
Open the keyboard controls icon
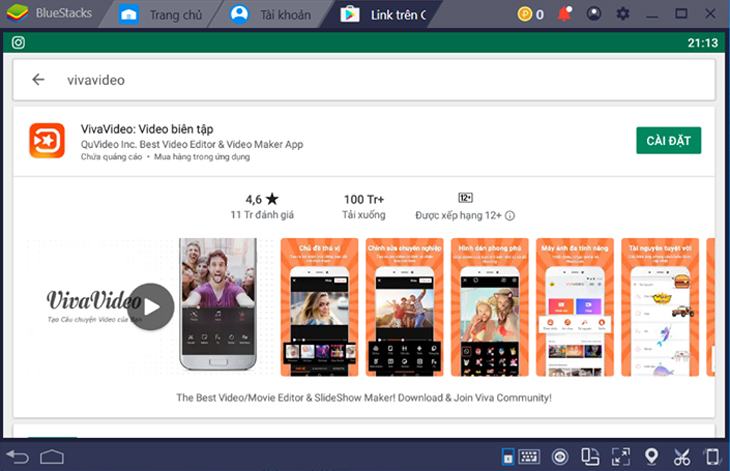point(529,457)
